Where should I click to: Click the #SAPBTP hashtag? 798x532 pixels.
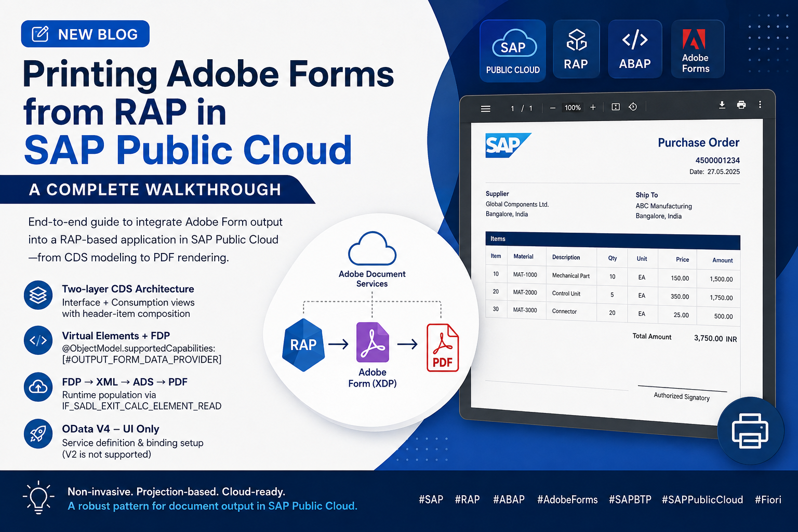[x=630, y=500]
